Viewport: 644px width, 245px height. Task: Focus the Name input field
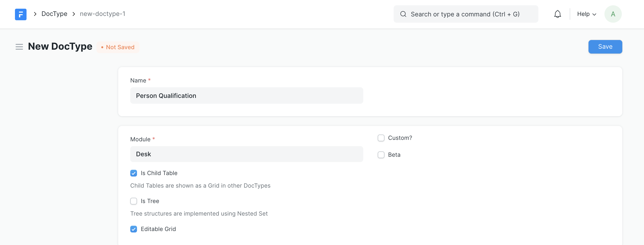(x=246, y=96)
